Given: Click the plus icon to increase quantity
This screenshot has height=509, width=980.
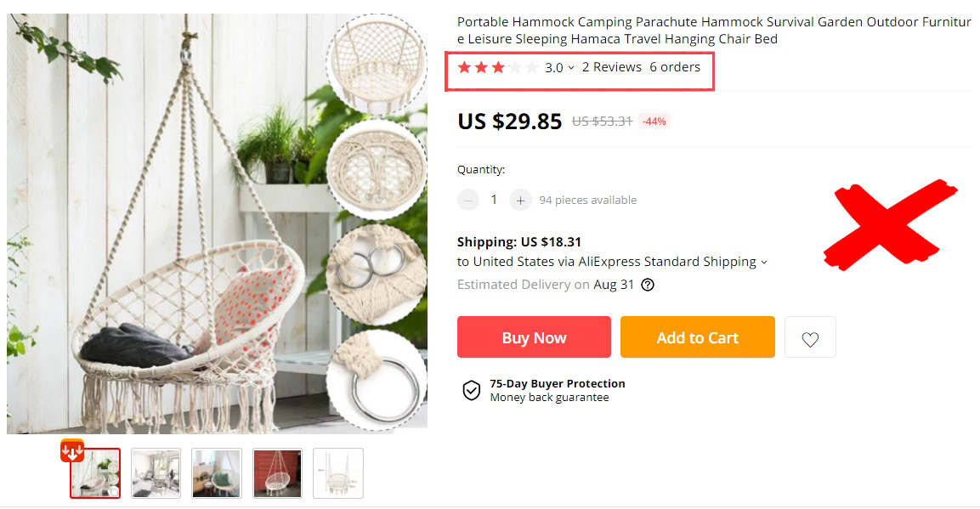Looking at the screenshot, I should [519, 200].
